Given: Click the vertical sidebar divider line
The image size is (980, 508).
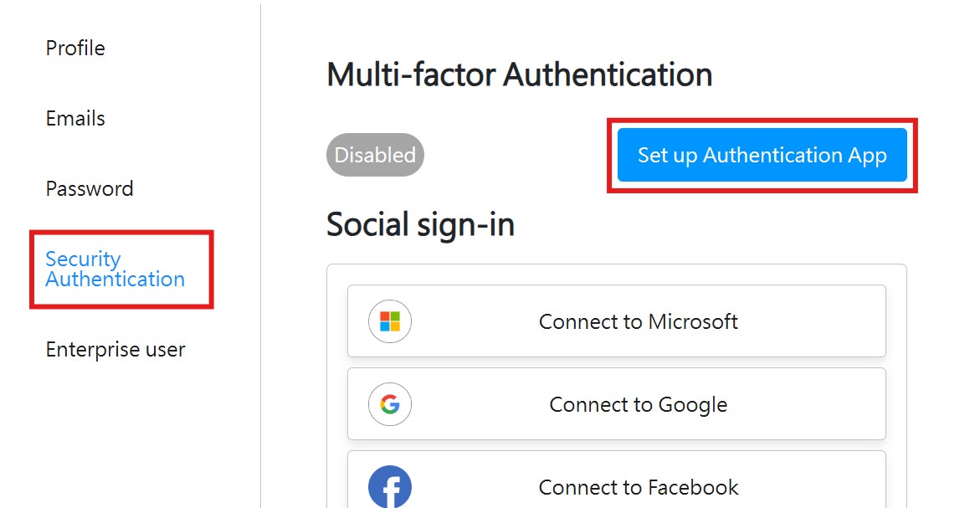Looking at the screenshot, I should point(261,251).
